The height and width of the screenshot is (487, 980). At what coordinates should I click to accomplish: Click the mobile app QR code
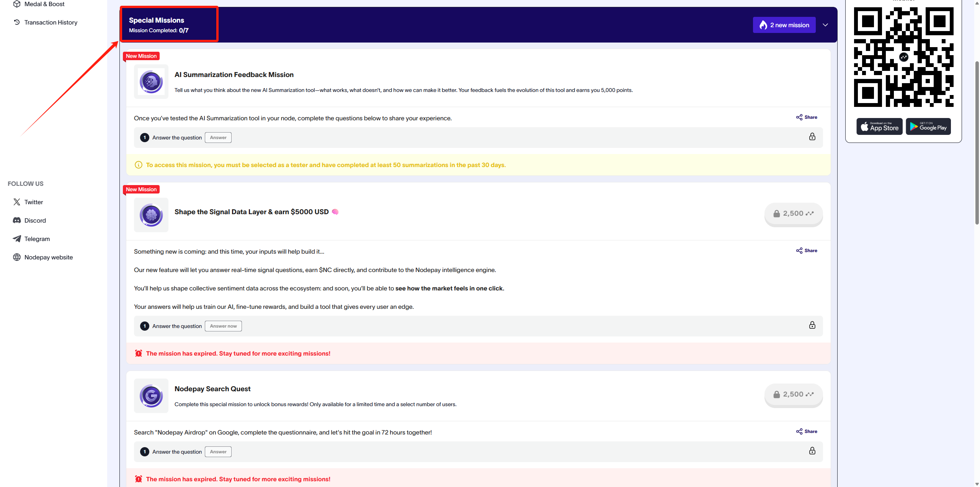904,57
